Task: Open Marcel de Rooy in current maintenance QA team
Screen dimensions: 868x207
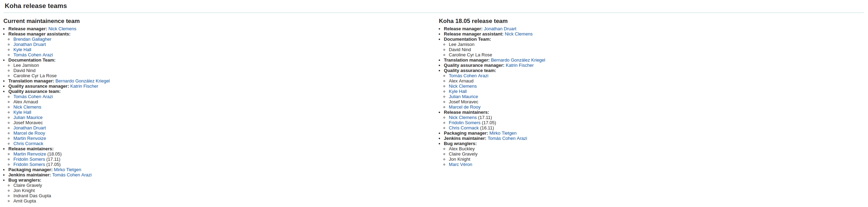Action: (29, 133)
